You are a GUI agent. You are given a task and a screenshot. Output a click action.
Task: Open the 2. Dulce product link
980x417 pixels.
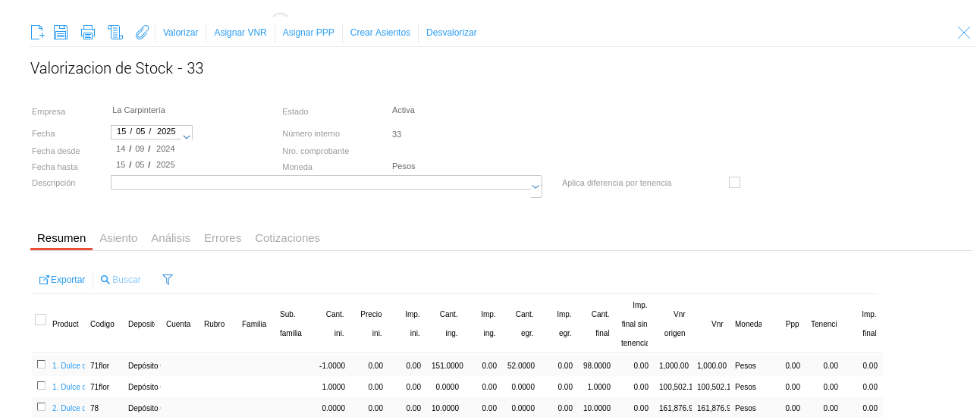coord(68,408)
